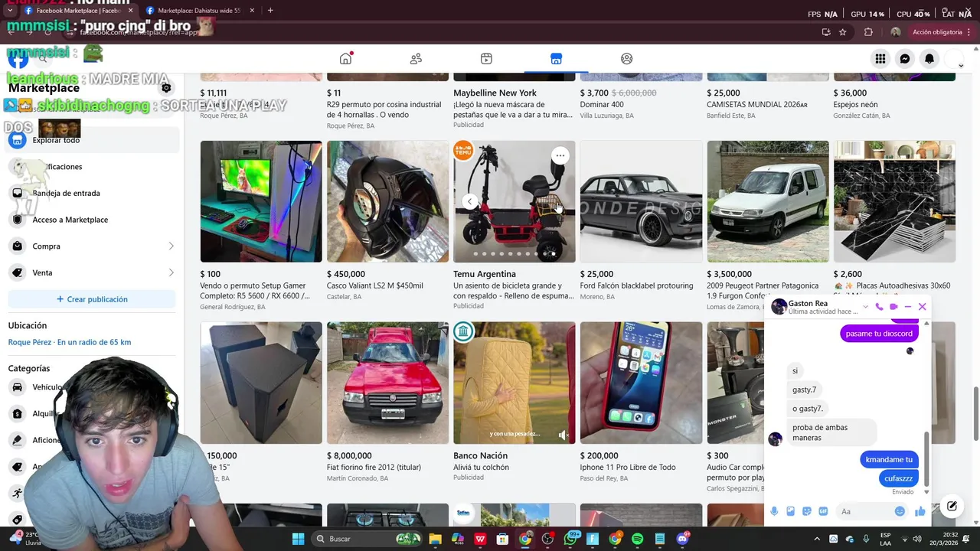
Task: Start video call with Gaston Rea
Action: pyautogui.click(x=893, y=307)
